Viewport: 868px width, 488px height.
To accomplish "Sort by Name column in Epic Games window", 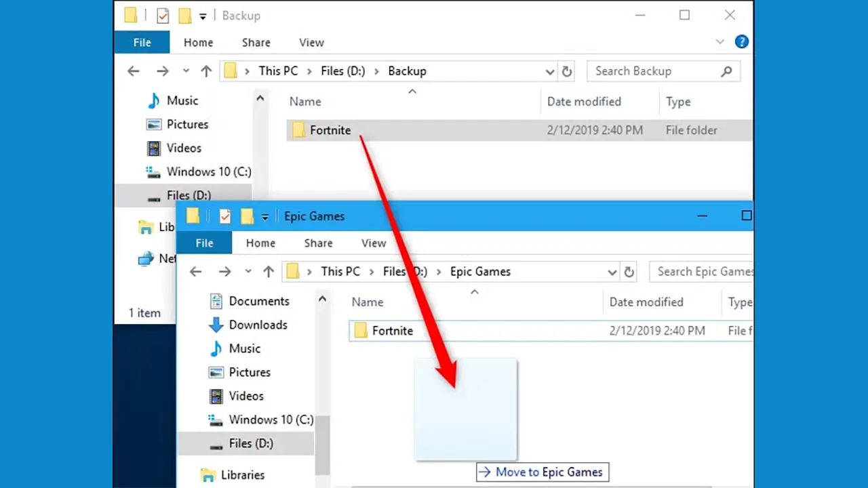I will click(368, 302).
